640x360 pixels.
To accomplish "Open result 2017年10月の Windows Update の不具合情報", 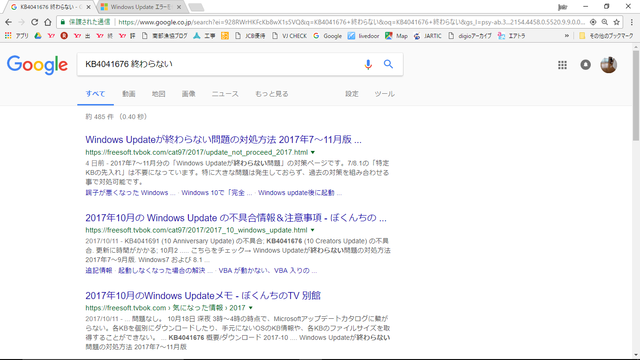I will click(x=236, y=218).
